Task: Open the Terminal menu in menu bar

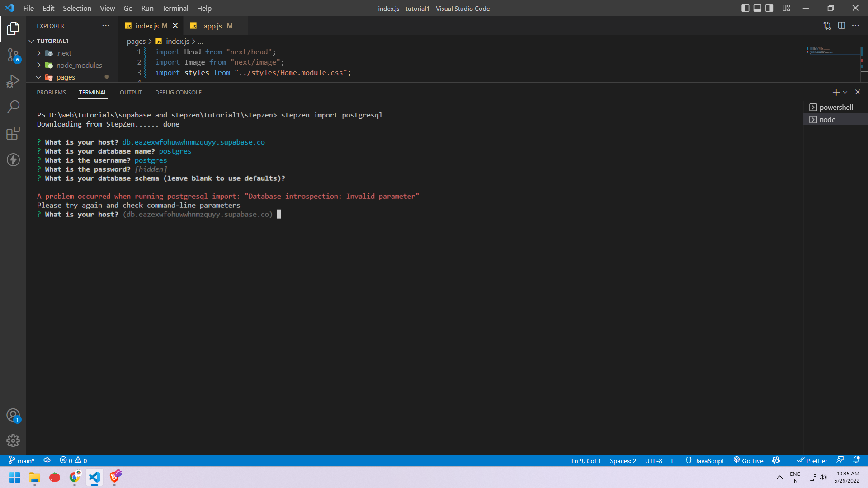Action: [x=175, y=8]
